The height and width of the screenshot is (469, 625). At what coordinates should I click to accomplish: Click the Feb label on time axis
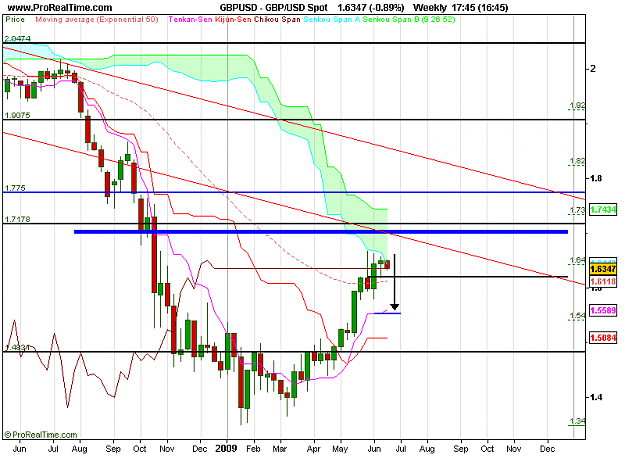pyautogui.click(x=253, y=449)
